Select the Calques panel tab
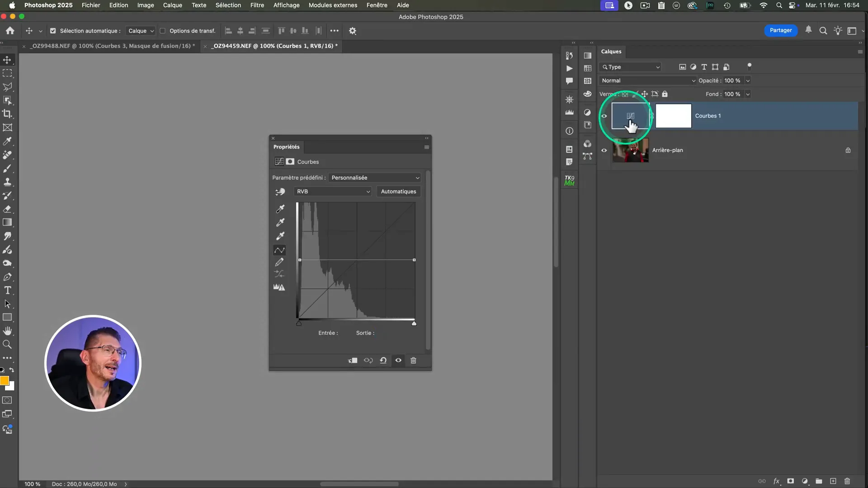 pos(611,52)
